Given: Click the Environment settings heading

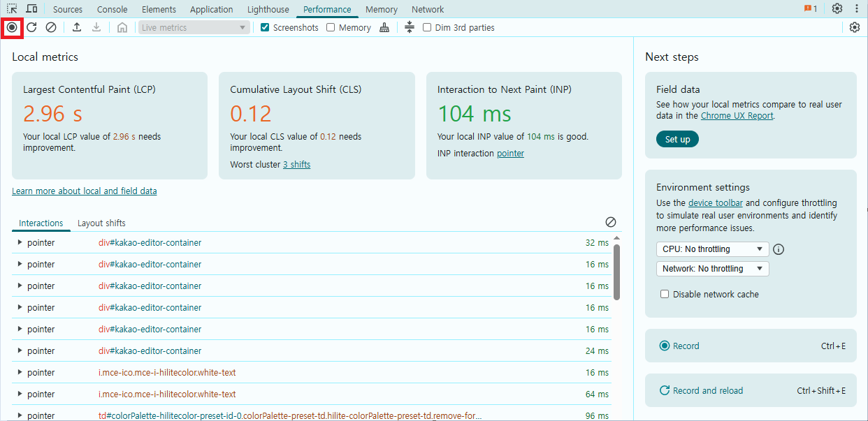Looking at the screenshot, I should pyautogui.click(x=703, y=187).
